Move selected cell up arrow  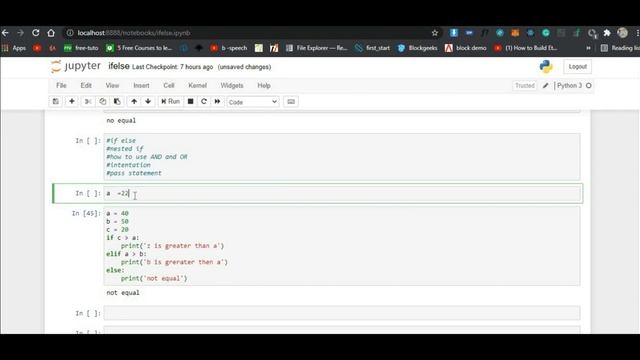134,102
